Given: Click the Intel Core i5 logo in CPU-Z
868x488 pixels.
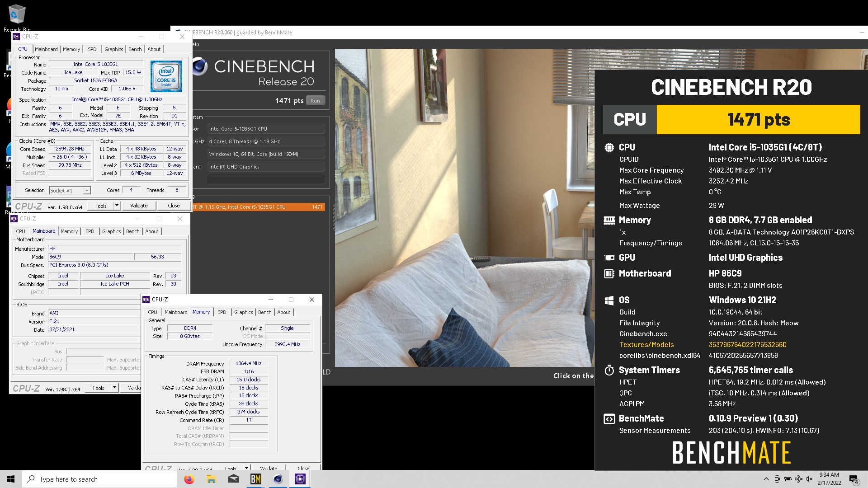Looking at the screenshot, I should click(x=166, y=76).
